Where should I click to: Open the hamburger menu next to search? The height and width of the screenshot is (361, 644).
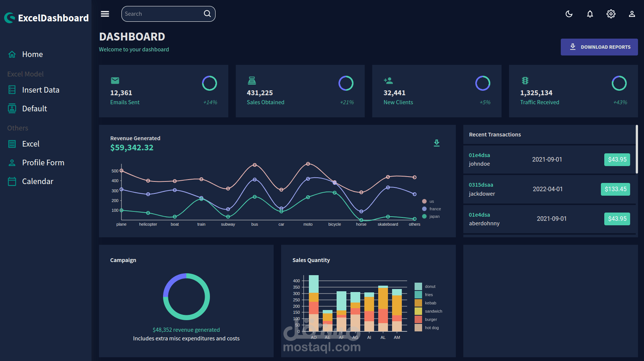click(x=105, y=13)
